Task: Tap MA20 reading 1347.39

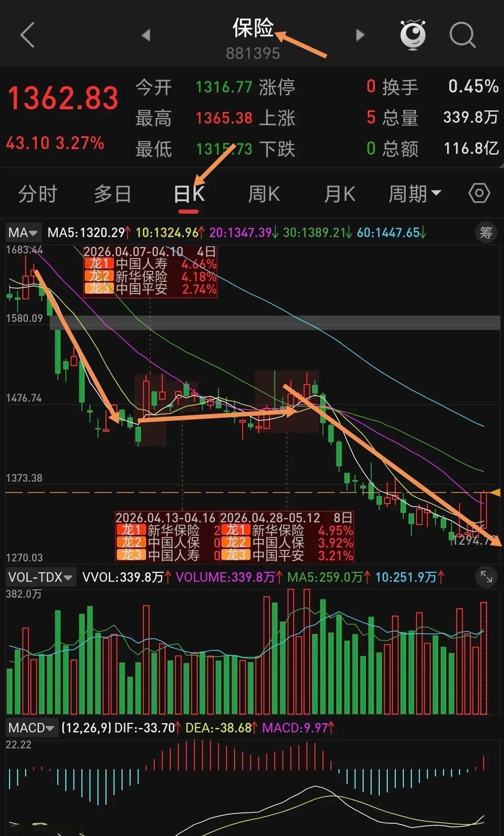Action: 244,232
